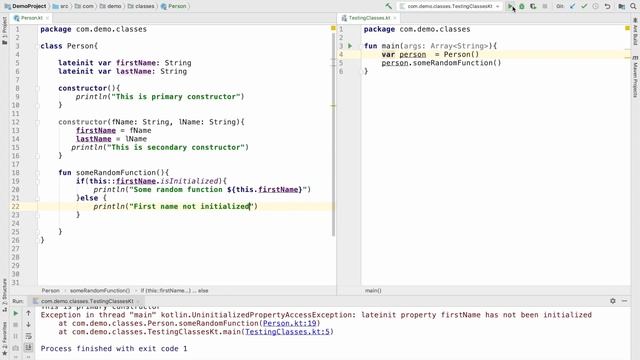Click TestingClasses.kt inspection warning indicator square
Viewport: 640px width, 360px height.
point(627,28)
